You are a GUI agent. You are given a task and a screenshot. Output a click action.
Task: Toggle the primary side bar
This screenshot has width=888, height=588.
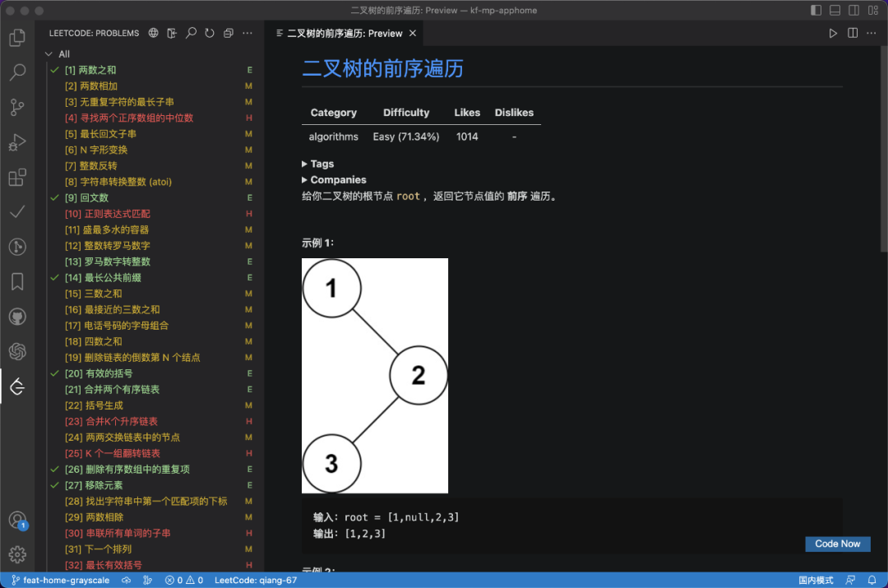pyautogui.click(x=816, y=10)
